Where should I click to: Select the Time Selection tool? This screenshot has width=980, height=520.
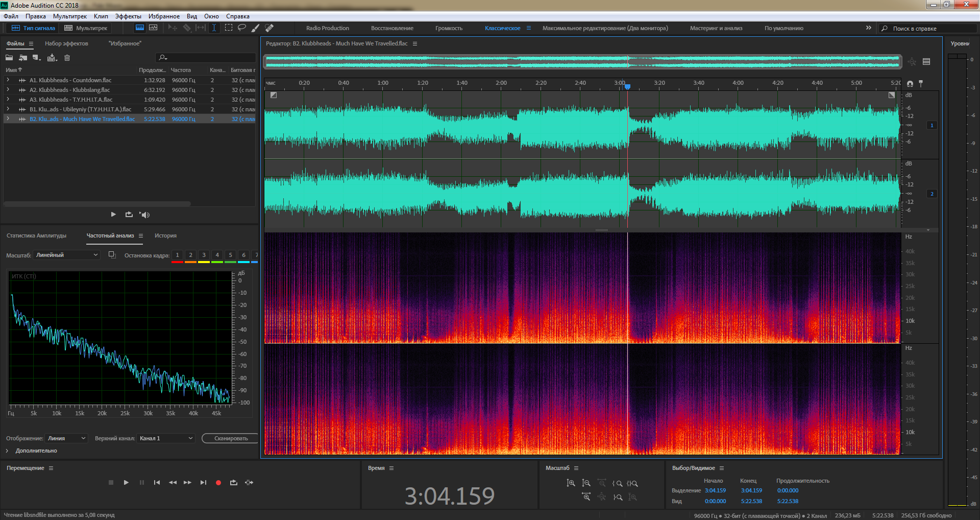coord(214,28)
